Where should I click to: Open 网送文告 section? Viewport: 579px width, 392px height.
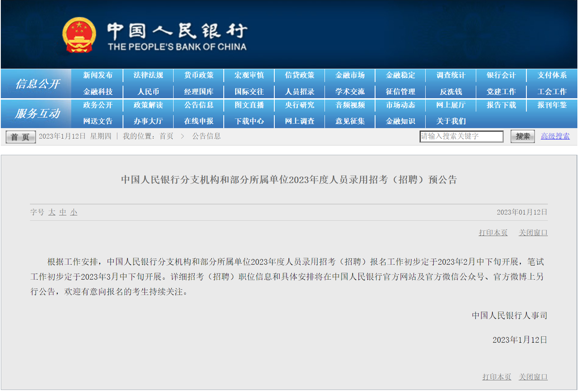pyautogui.click(x=98, y=121)
